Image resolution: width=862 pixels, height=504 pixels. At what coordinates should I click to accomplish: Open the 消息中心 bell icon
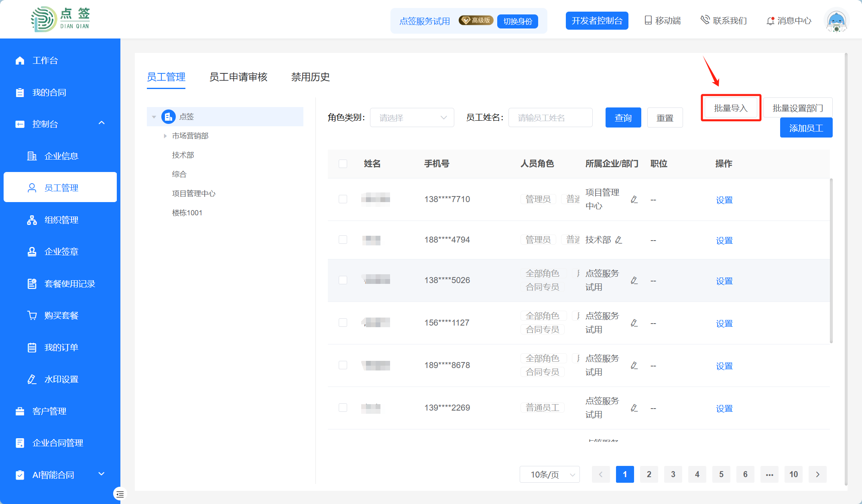(770, 21)
